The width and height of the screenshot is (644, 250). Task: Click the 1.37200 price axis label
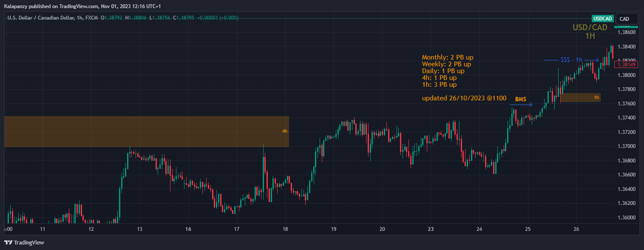pos(627,132)
